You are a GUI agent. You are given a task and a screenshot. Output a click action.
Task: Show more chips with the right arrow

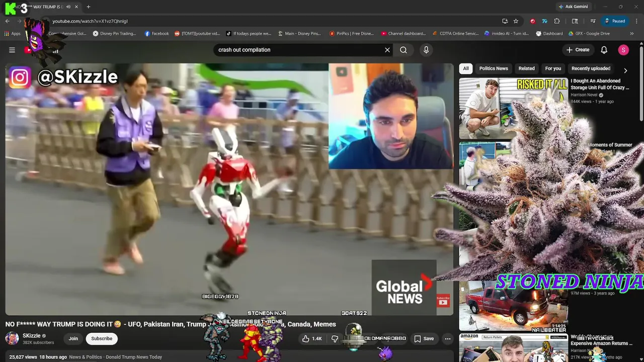(x=625, y=71)
